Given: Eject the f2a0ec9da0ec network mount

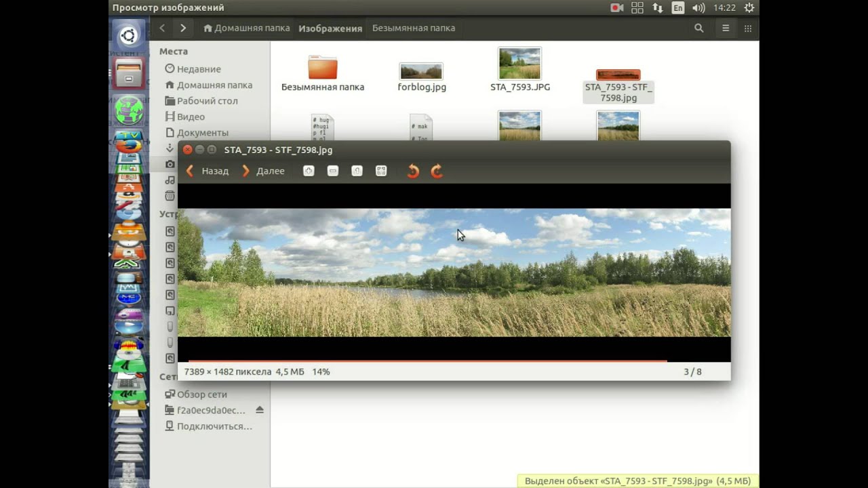Looking at the screenshot, I should (x=260, y=411).
